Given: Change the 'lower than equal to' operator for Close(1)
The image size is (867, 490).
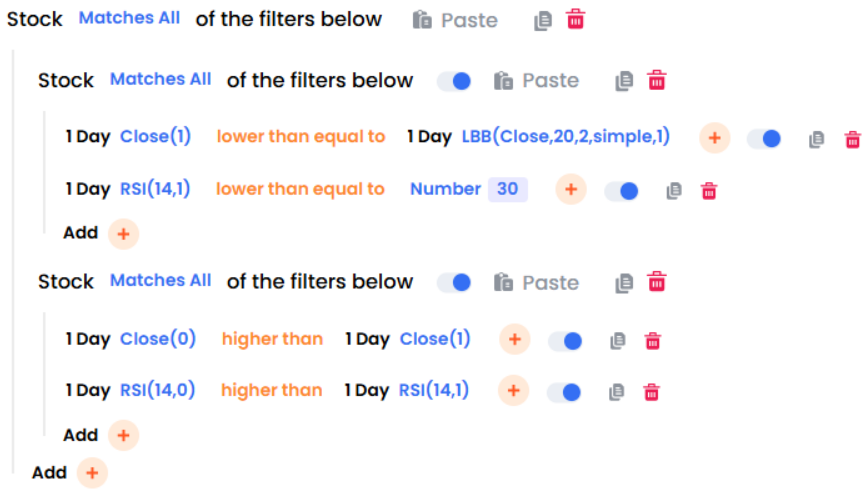Looking at the screenshot, I should [x=301, y=137].
